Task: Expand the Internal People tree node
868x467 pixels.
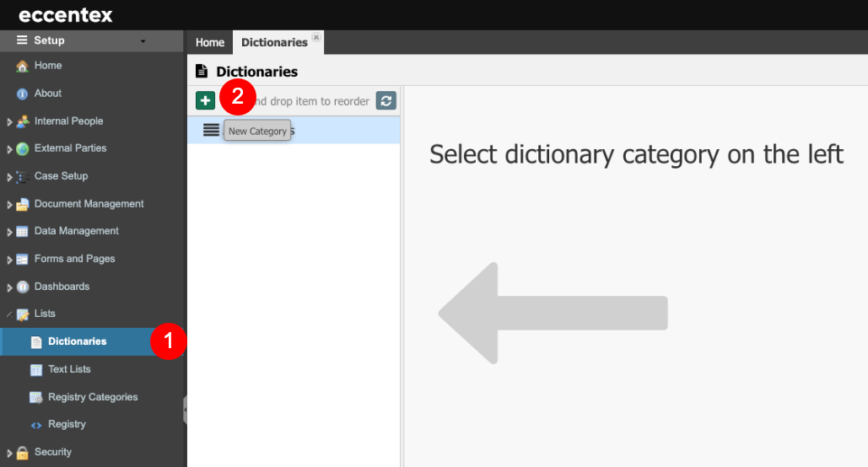Action: [x=9, y=121]
